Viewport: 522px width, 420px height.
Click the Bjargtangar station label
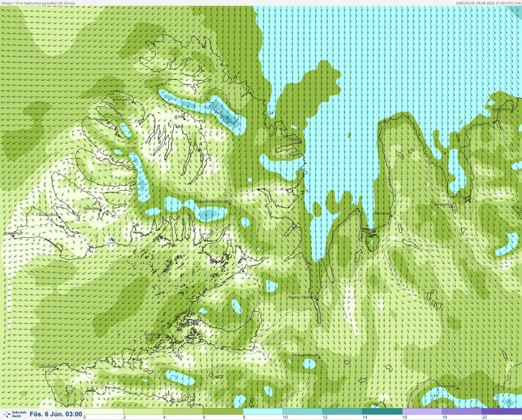pyautogui.click(x=13, y=233)
